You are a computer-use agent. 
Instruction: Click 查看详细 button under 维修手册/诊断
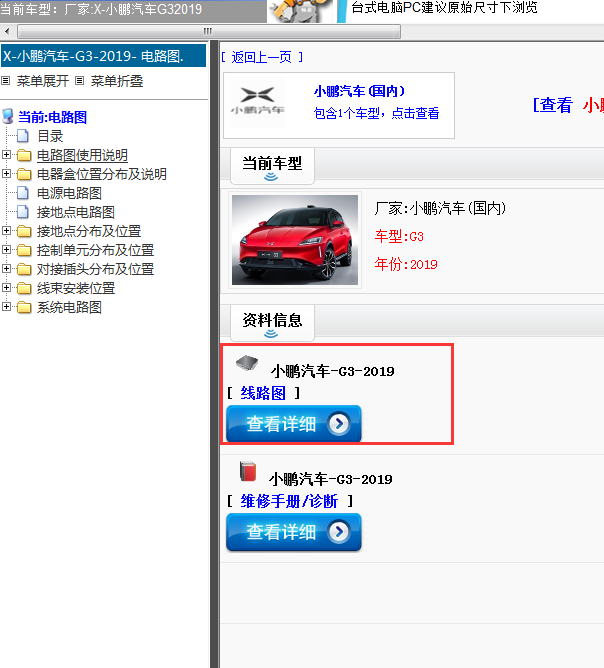pyautogui.click(x=294, y=532)
